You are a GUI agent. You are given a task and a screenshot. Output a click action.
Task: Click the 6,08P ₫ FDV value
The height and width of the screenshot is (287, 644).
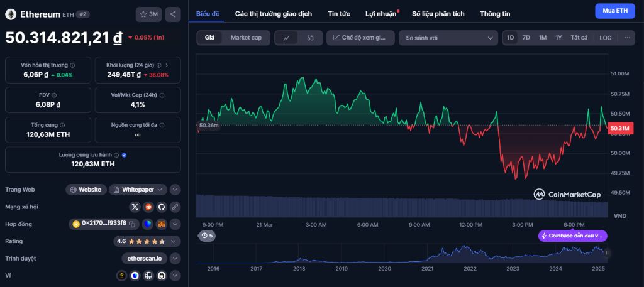48,104
